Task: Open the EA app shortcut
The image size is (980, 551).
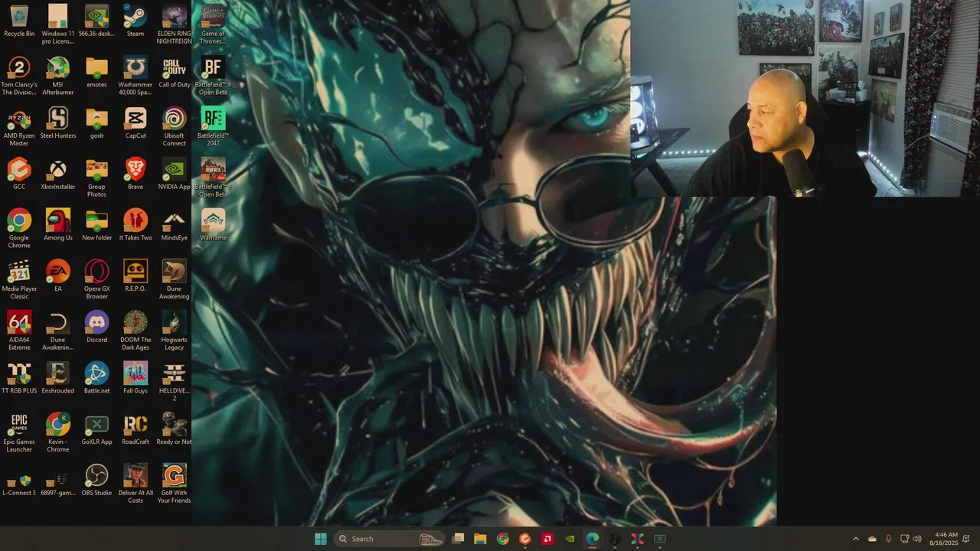Action: 58,276
